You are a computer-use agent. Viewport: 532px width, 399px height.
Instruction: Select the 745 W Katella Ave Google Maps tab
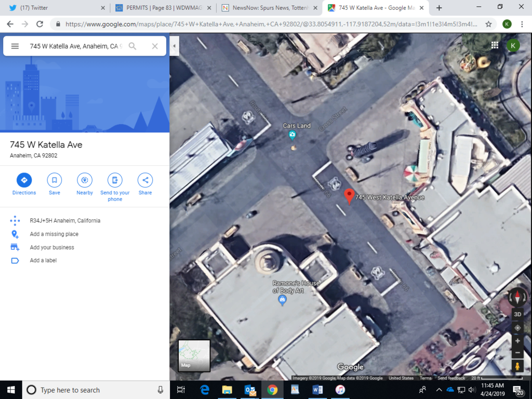[376, 8]
